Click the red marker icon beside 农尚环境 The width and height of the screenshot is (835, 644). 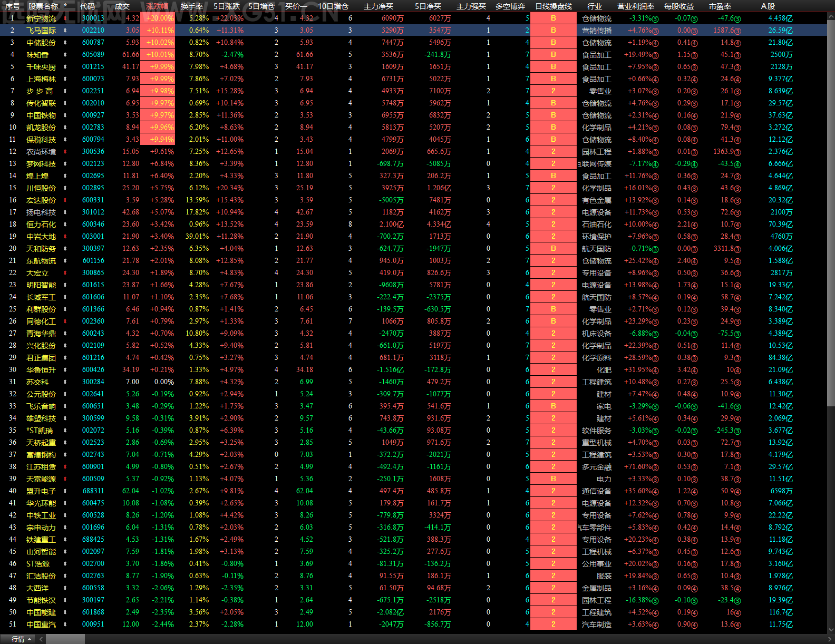(x=65, y=152)
